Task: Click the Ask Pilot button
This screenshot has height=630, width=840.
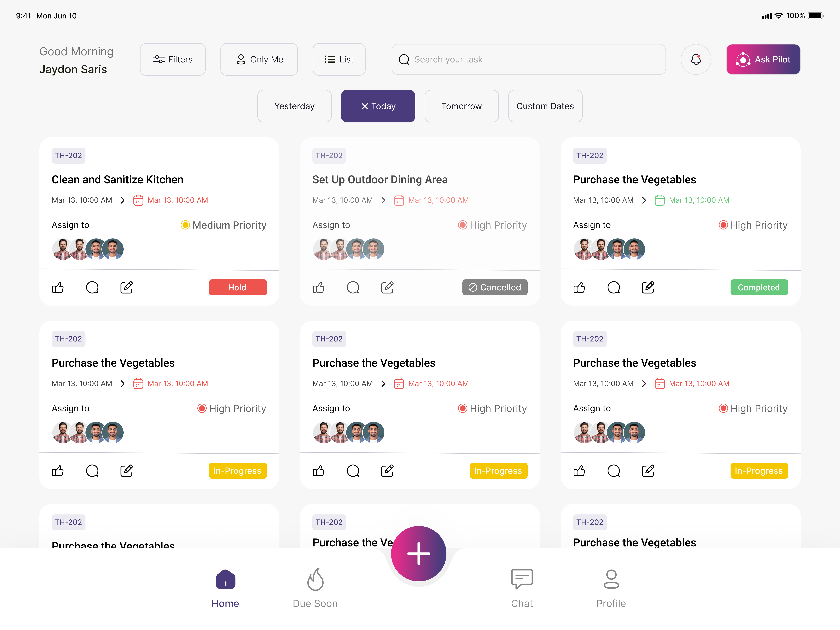Action: point(763,59)
